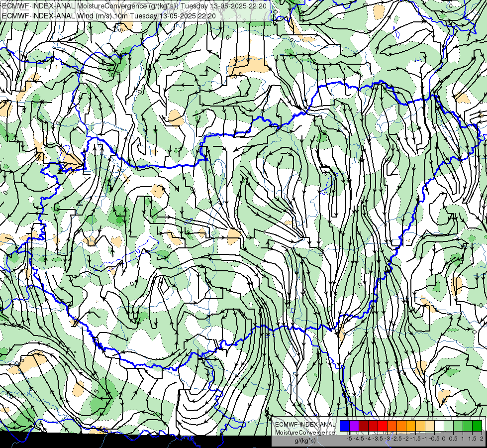This screenshot has width=487, height=448.
Task: Click the MoistureConvergence title line at top
Action: [x=134, y=6]
